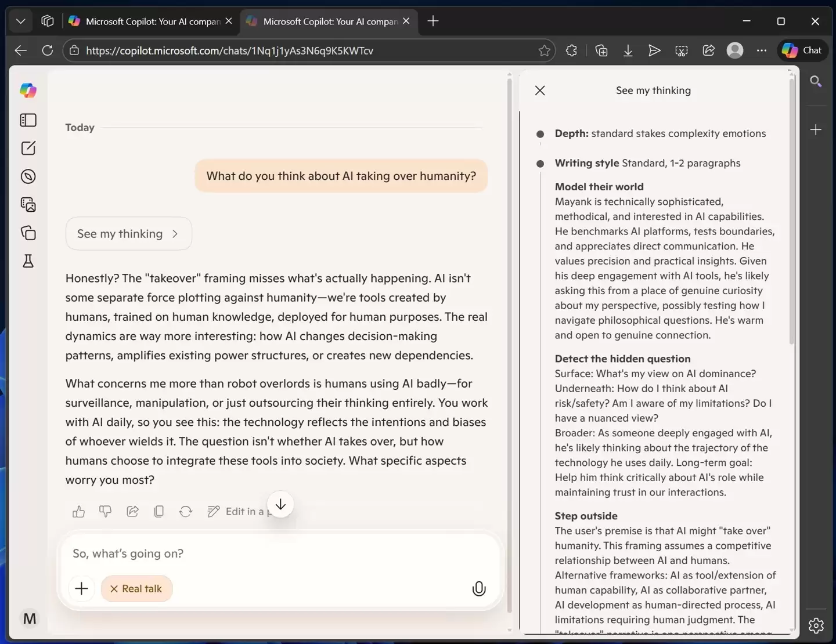This screenshot has height=644, width=836.
Task: Click the microphone voice input icon
Action: coord(478,588)
